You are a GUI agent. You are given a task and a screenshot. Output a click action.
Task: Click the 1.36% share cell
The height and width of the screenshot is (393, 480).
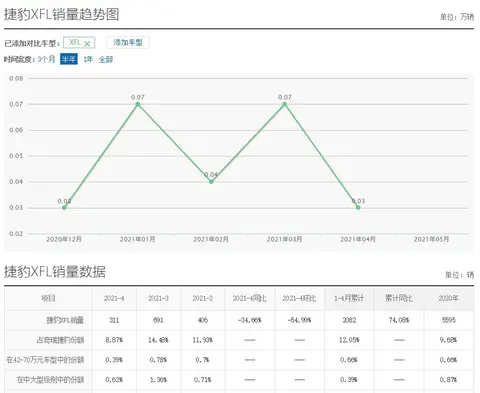pyautogui.click(x=158, y=379)
